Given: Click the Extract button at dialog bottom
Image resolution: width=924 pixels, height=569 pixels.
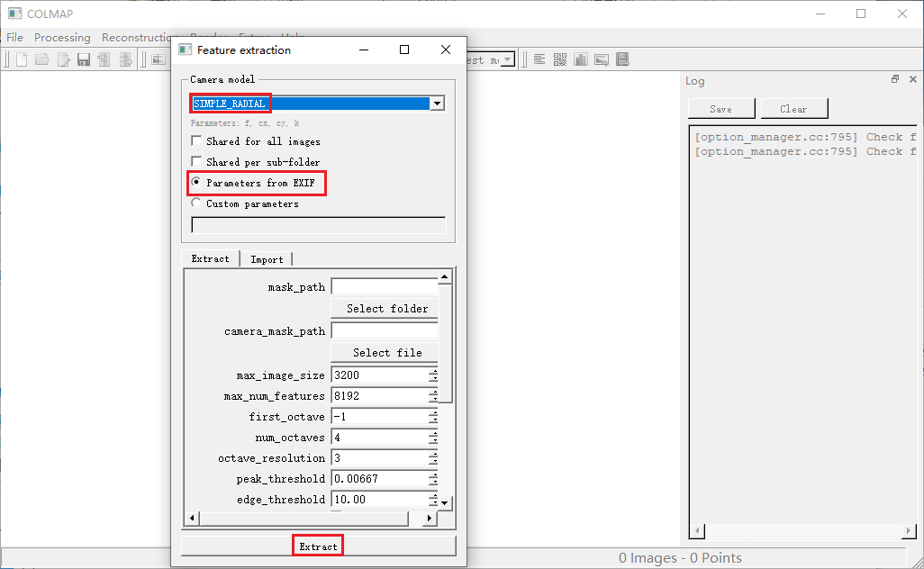Looking at the screenshot, I should pos(318,546).
